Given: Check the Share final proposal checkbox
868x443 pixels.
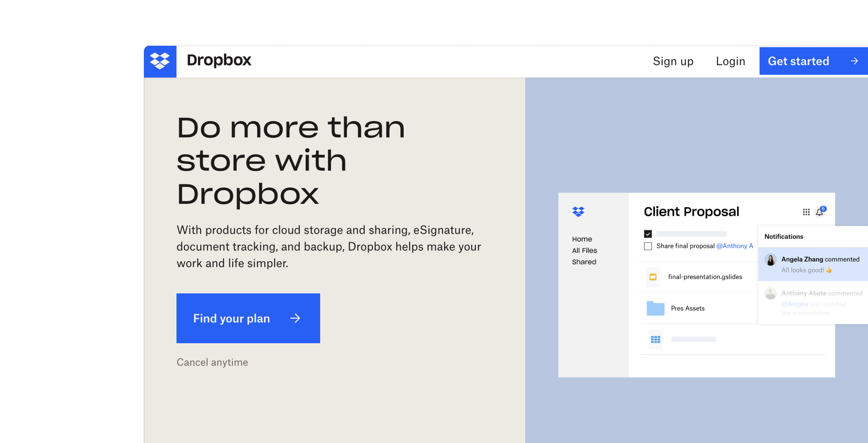Looking at the screenshot, I should pyautogui.click(x=648, y=246).
